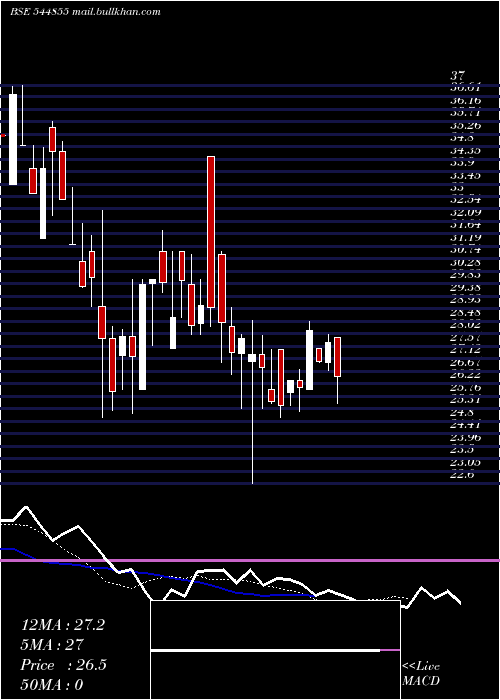This screenshot has height=700, width=500.
Task: Click the '22.6' price axis label
Action: [x=462, y=475]
